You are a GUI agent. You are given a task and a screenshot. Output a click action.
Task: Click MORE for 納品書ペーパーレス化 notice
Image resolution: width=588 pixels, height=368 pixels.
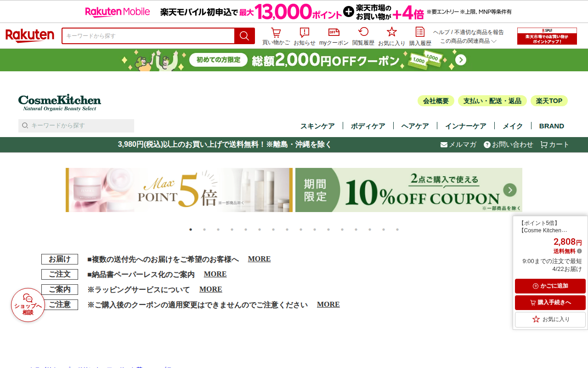point(215,274)
